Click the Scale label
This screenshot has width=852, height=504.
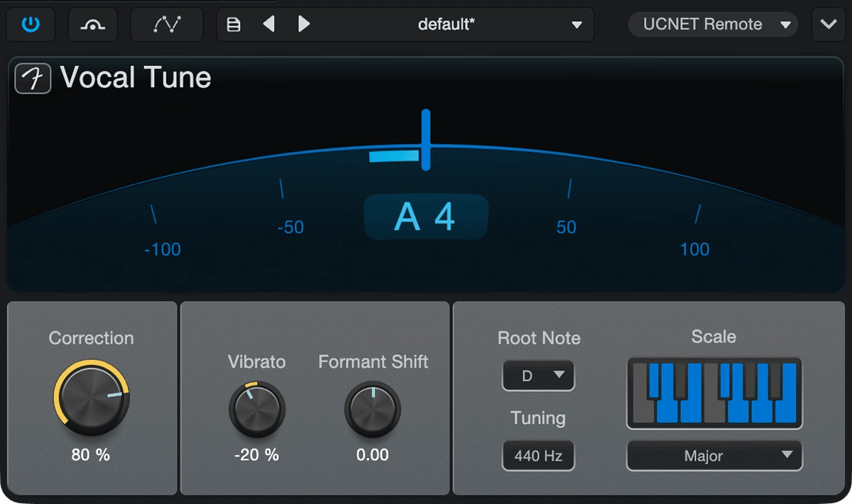click(714, 336)
